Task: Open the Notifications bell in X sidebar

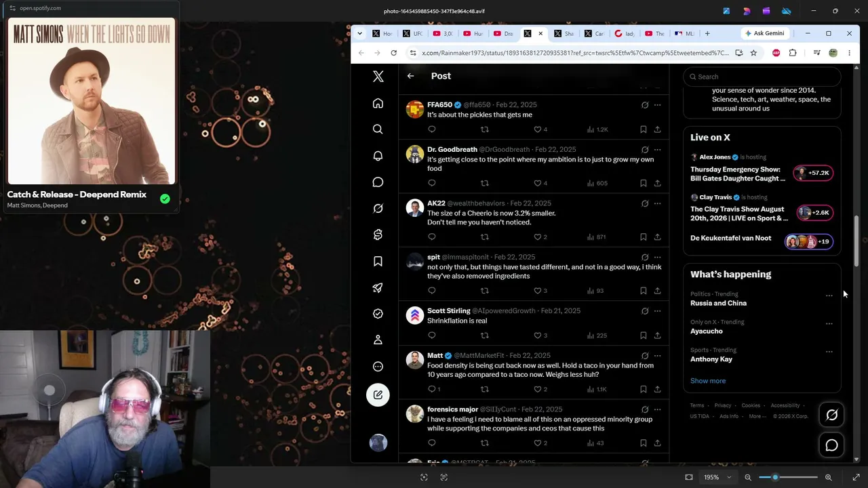Action: [378, 156]
